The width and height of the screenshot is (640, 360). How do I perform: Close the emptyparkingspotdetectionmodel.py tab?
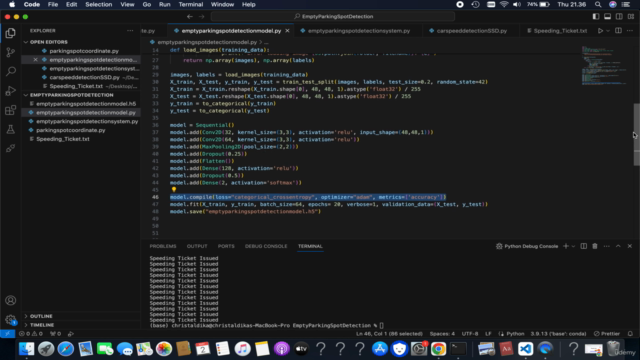(287, 31)
